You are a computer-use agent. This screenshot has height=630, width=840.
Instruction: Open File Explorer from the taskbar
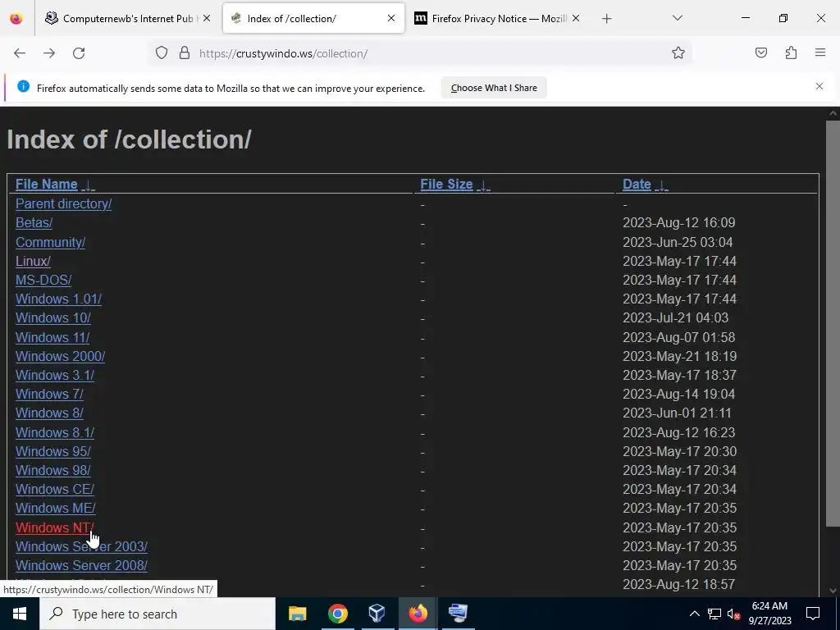[x=297, y=614]
